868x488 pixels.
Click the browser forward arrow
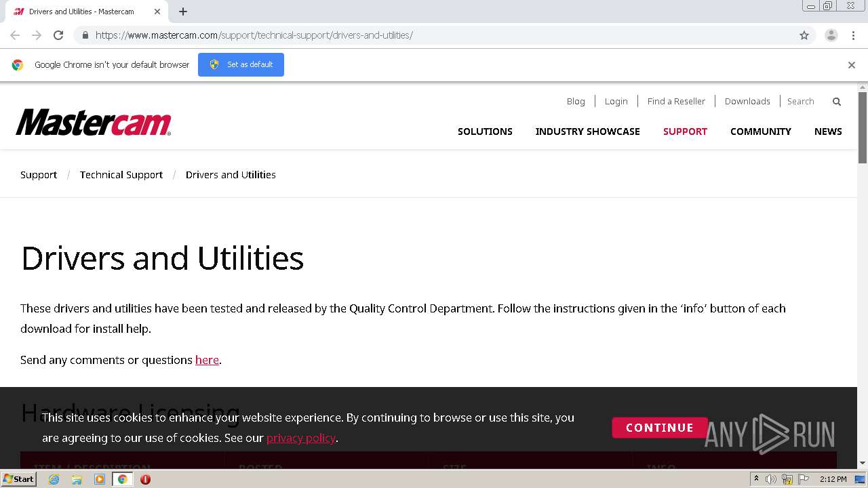[x=37, y=35]
